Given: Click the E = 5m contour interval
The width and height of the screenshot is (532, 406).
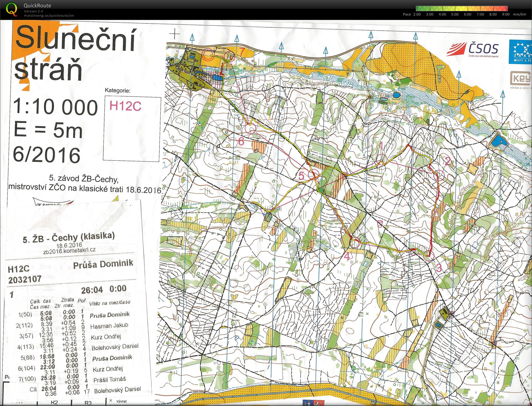Looking at the screenshot, I should [48, 130].
